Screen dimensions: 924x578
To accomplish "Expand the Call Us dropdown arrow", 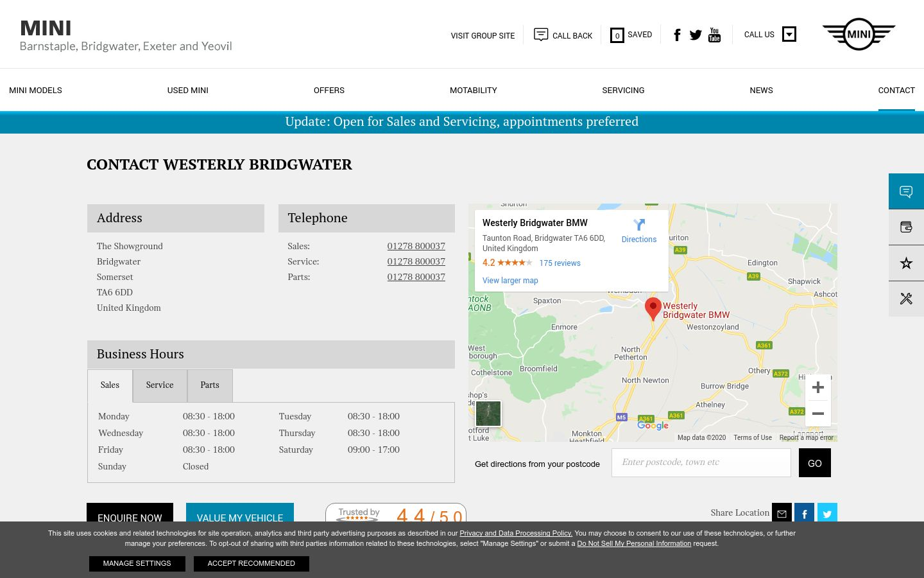I will tap(789, 34).
